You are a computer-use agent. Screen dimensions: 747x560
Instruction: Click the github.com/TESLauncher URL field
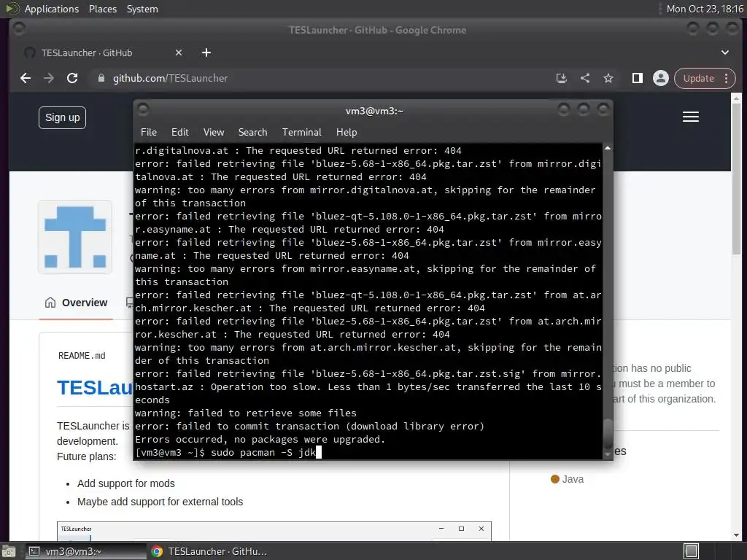170,78
